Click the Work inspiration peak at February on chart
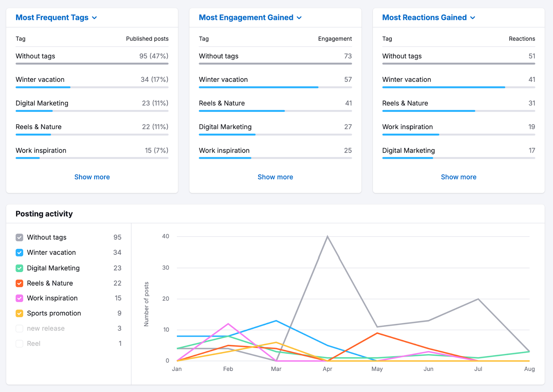 (x=228, y=324)
